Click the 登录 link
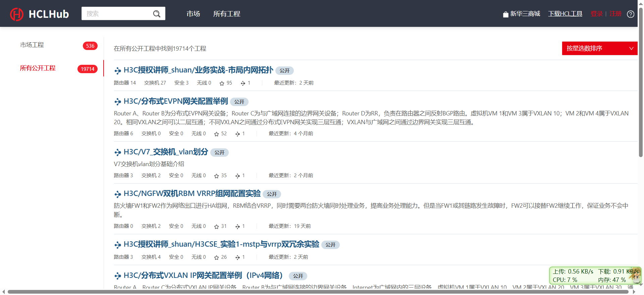Image resolution: width=644 pixels, height=295 pixels. (597, 14)
